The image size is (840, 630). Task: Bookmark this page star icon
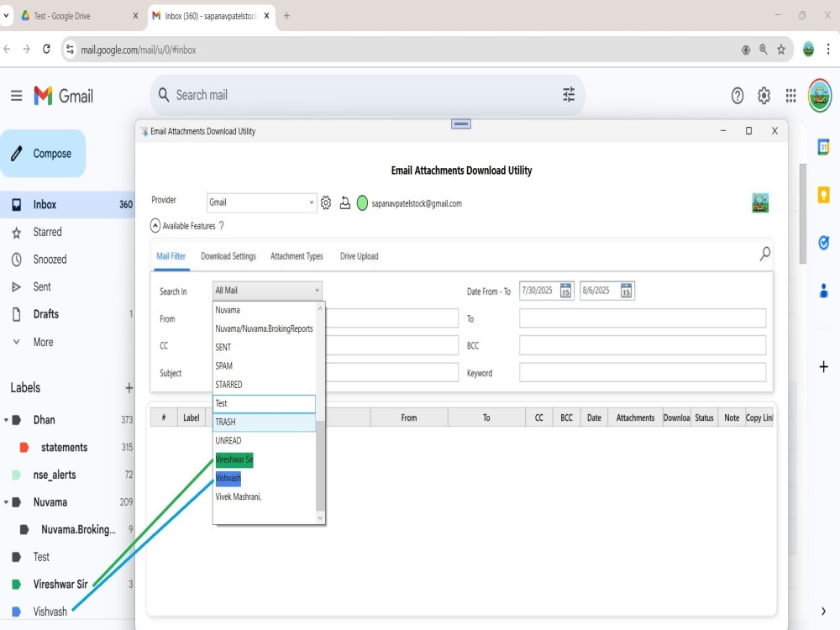pos(781,50)
